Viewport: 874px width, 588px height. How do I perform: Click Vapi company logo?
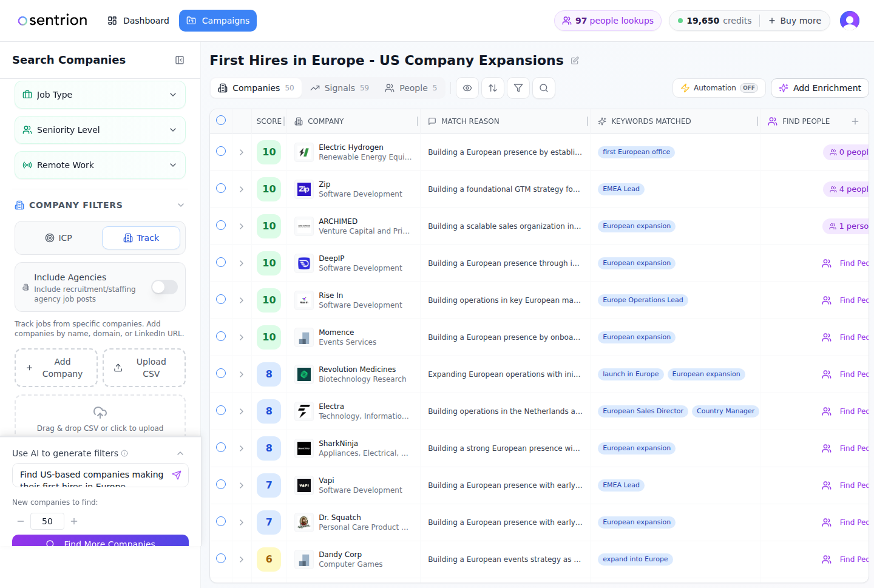click(x=304, y=485)
